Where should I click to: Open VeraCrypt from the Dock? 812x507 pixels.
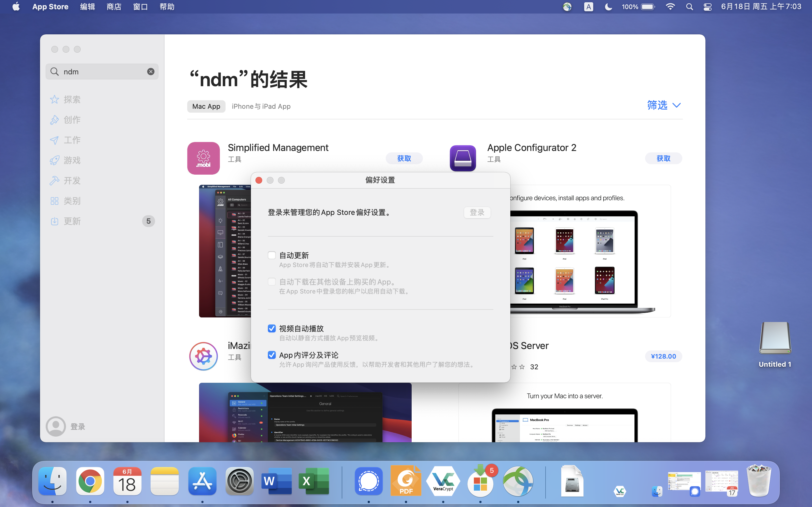443,481
